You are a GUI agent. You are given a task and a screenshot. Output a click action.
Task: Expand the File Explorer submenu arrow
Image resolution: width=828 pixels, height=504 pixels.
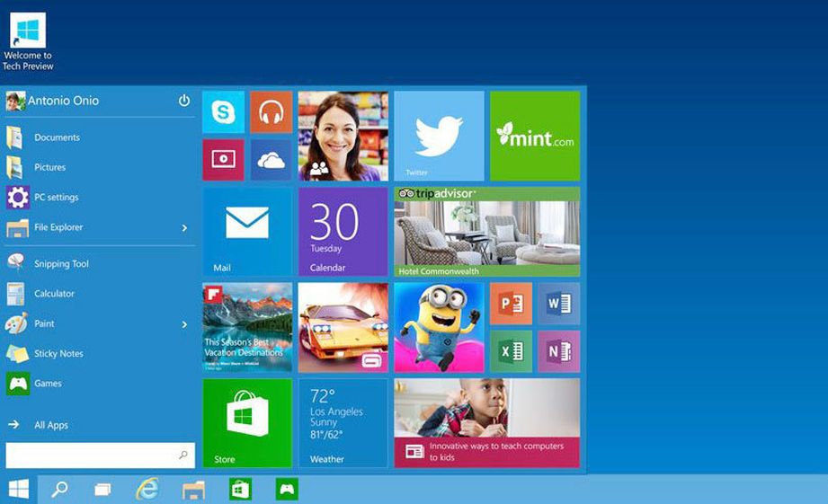coord(184,228)
